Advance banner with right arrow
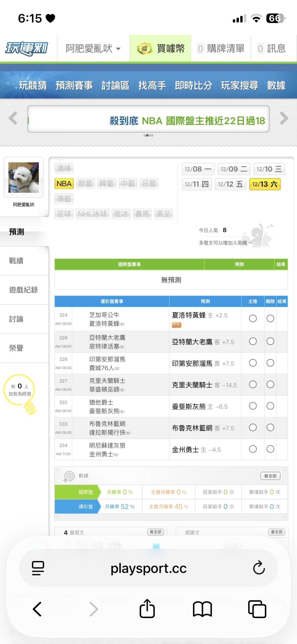 tap(284, 118)
